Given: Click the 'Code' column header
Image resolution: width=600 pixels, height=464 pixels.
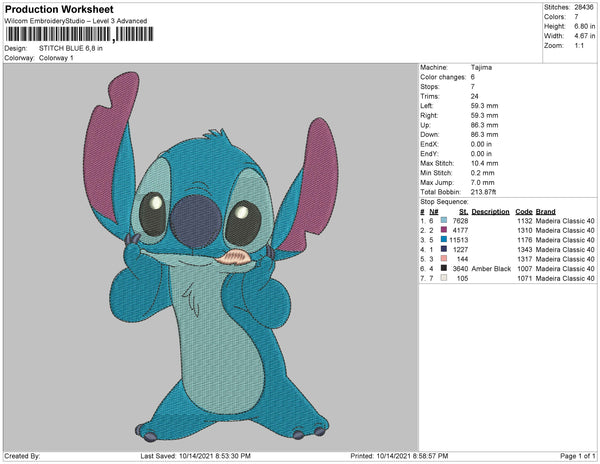Looking at the screenshot, I should click(x=524, y=212).
